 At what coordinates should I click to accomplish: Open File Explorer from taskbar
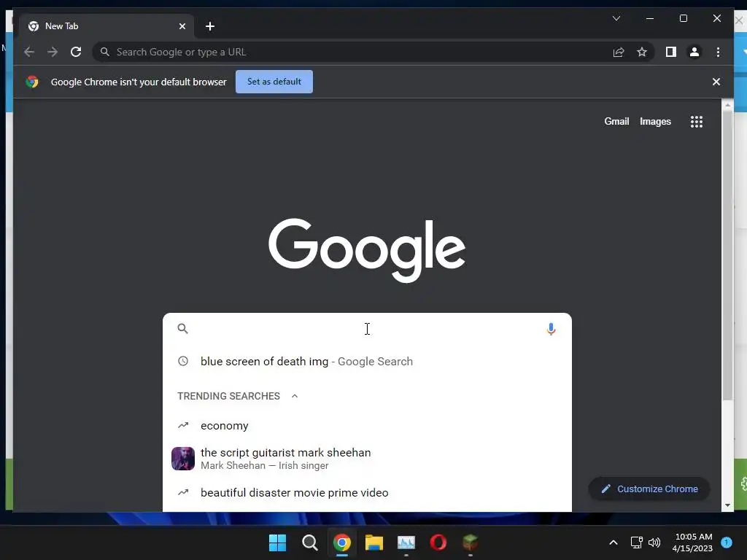pos(374,542)
